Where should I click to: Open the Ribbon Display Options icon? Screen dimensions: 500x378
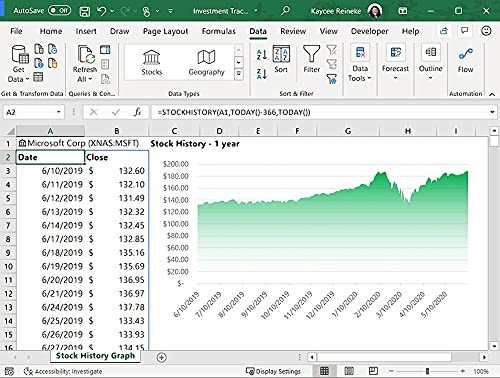coord(403,11)
